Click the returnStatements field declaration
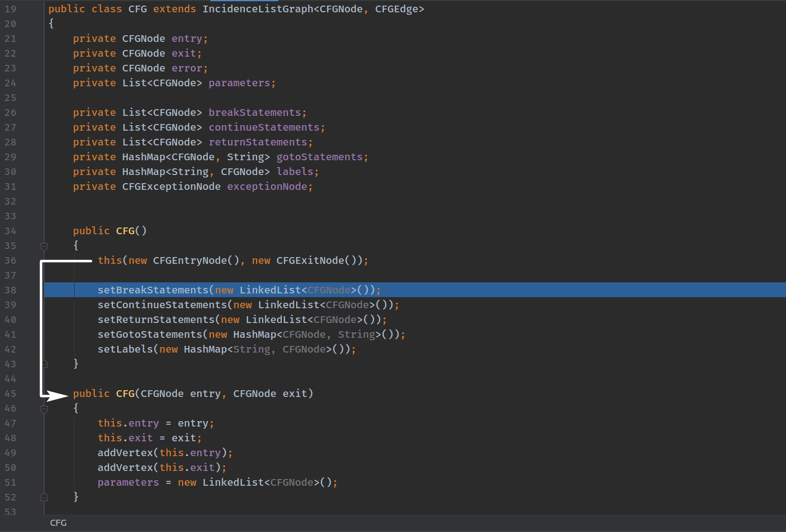 (258, 142)
